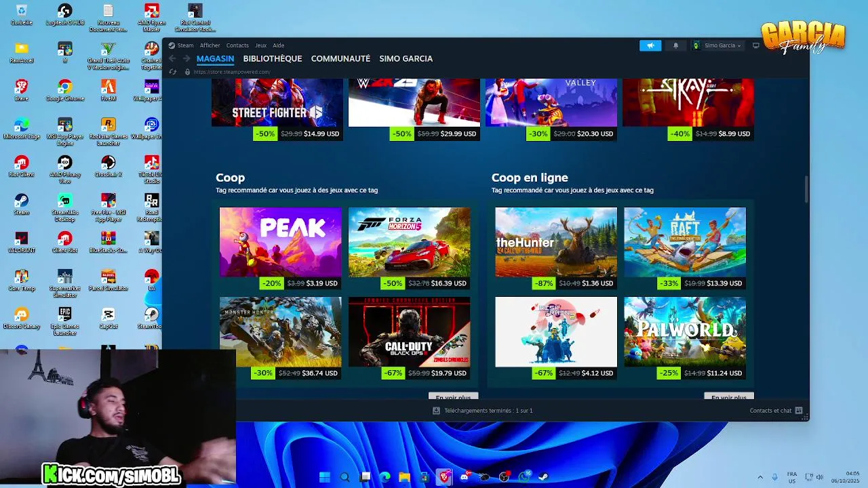This screenshot has height=488, width=868.
Task: Switch to Brave in the taskbar
Action: 444,476
